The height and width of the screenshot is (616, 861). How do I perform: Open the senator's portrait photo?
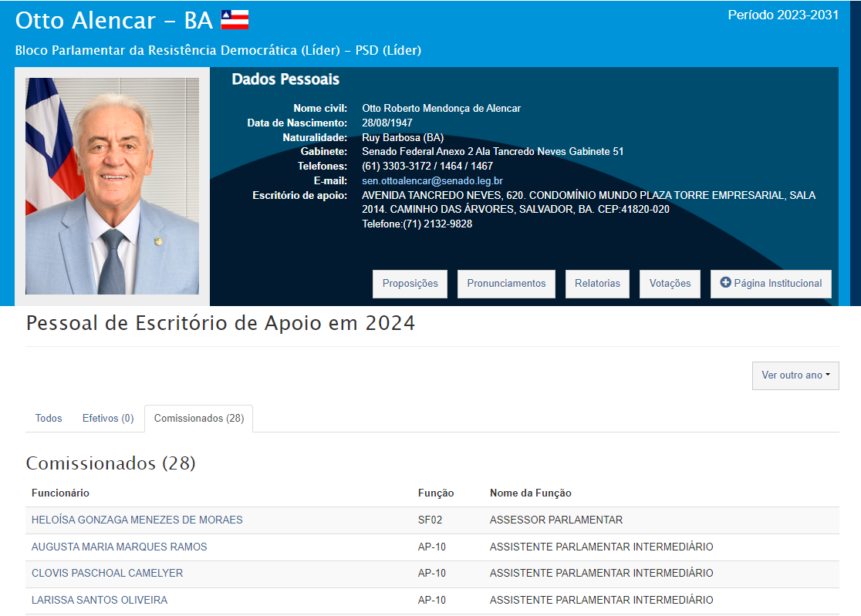tap(112, 186)
